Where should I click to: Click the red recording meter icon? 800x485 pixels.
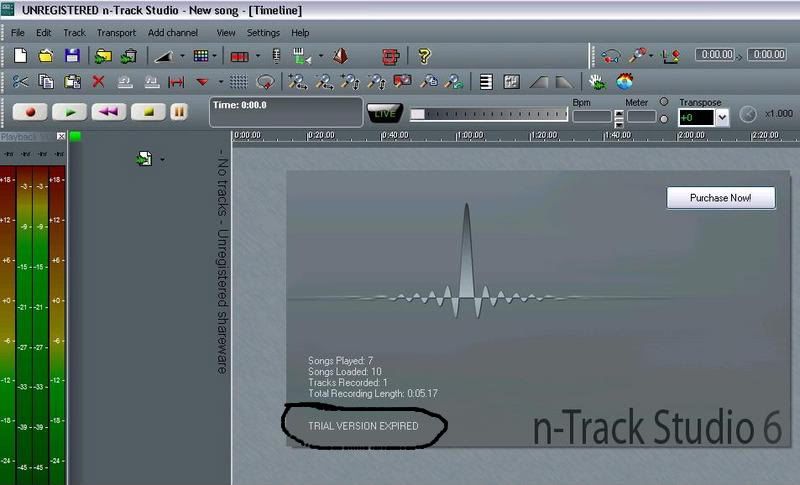239,56
